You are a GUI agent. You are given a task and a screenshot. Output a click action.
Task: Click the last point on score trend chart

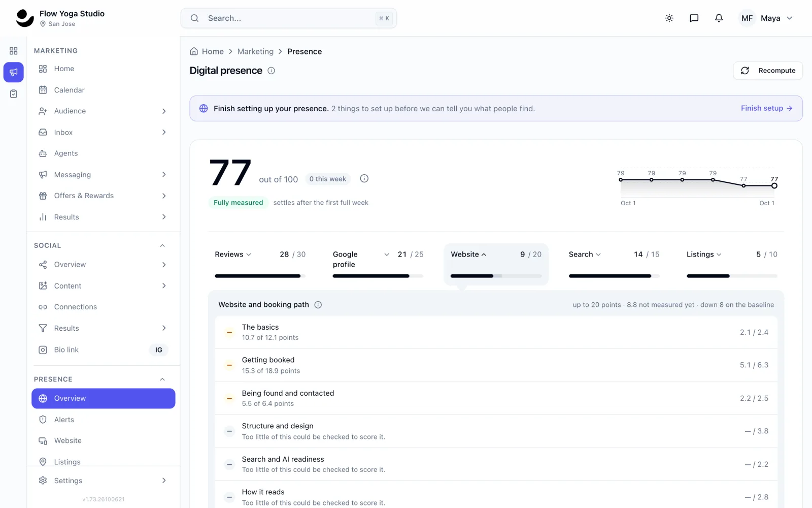(774, 185)
